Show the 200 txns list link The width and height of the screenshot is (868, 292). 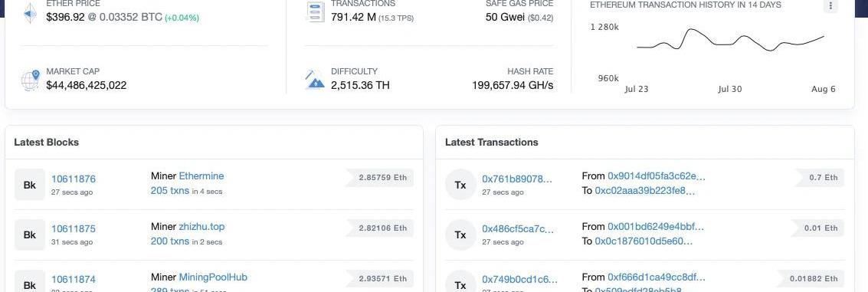[170, 241]
